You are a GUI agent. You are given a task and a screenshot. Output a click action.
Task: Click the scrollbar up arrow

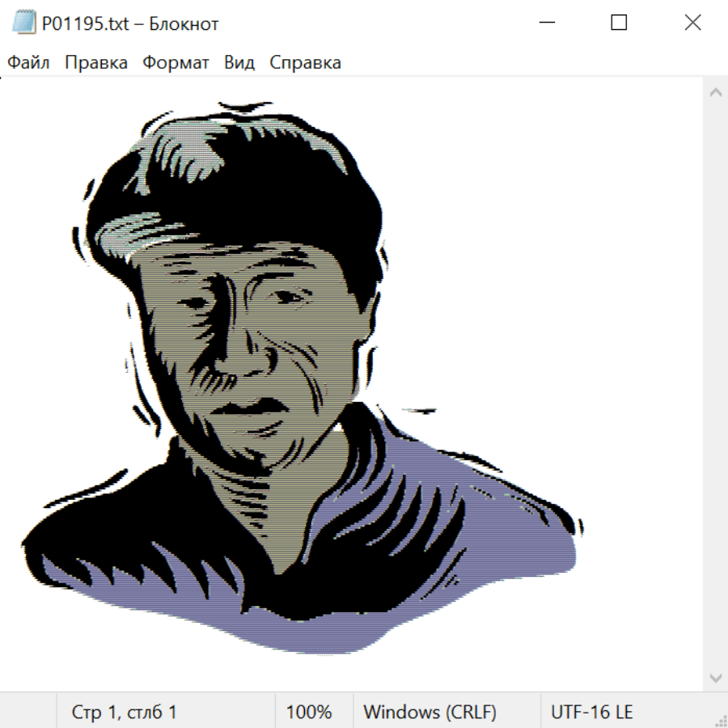[x=715, y=93]
